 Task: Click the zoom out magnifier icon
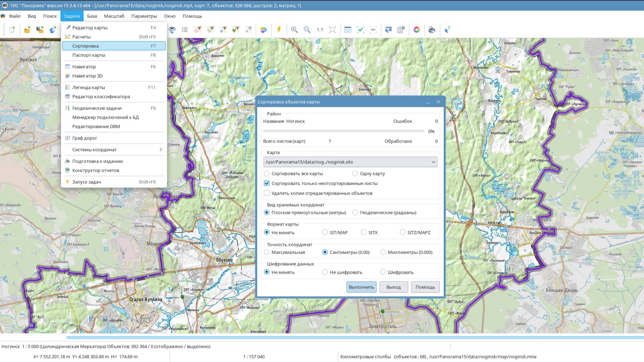click(307, 30)
